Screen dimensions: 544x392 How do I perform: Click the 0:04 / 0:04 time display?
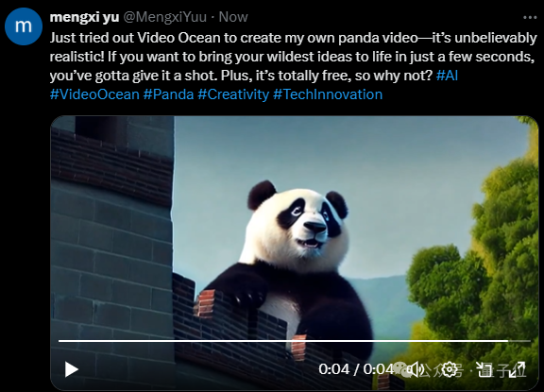tap(356, 369)
